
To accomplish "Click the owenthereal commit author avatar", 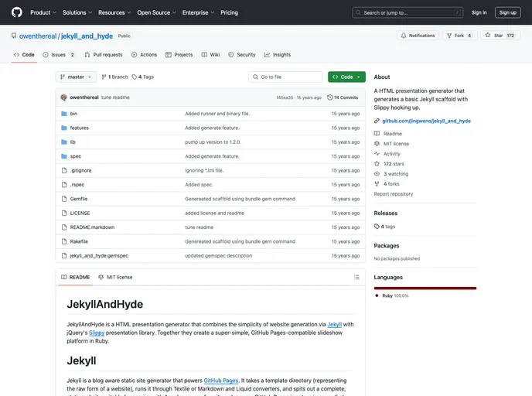I will tap(63, 97).
